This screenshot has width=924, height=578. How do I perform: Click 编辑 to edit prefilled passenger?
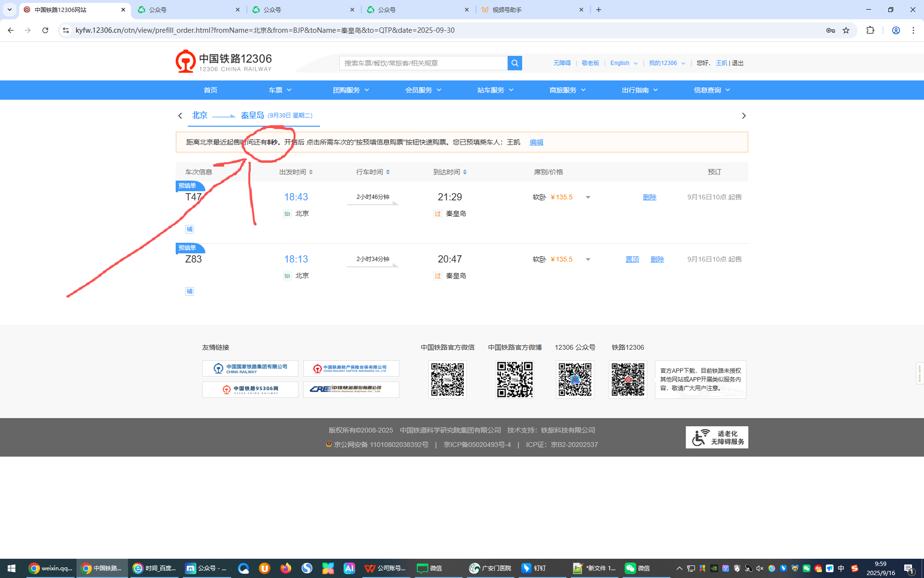pyautogui.click(x=537, y=142)
